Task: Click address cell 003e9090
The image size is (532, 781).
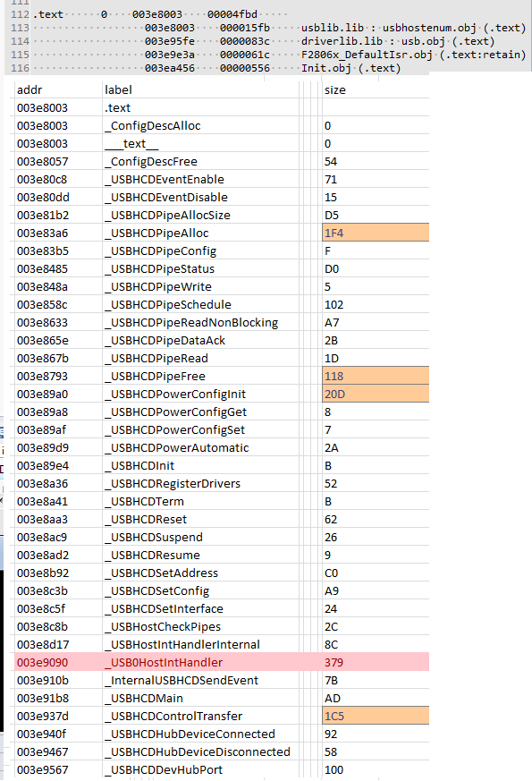Action: pyautogui.click(x=58, y=662)
